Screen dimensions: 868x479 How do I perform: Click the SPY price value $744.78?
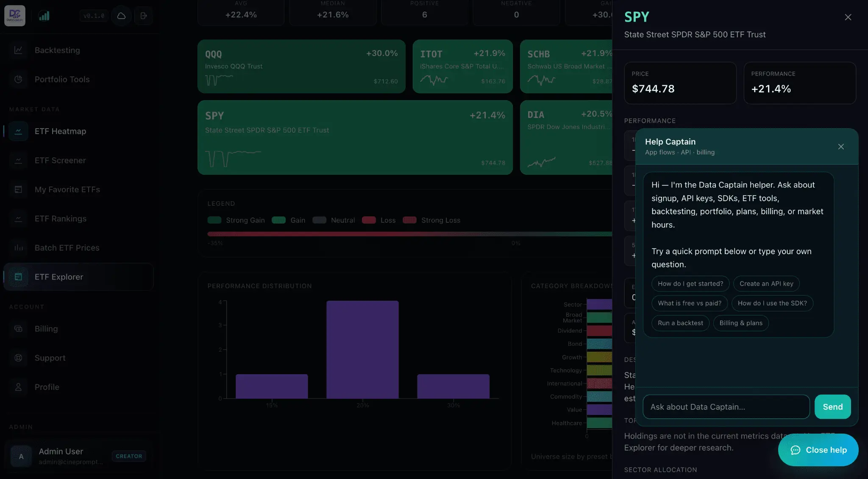[x=653, y=89]
